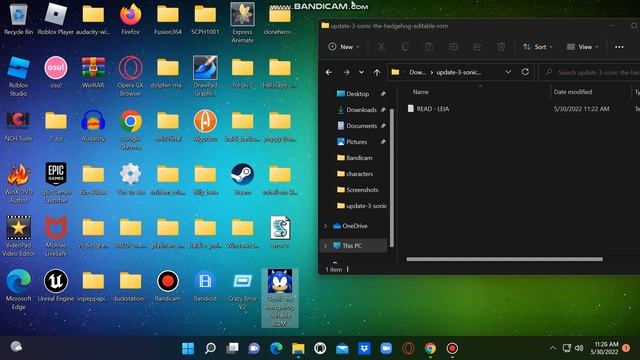
Task: Sort by the Name column header
Action: click(420, 92)
